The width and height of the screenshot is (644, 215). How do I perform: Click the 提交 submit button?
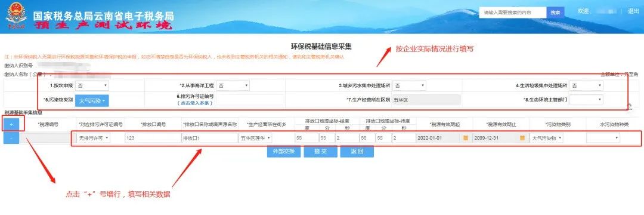point(320,151)
